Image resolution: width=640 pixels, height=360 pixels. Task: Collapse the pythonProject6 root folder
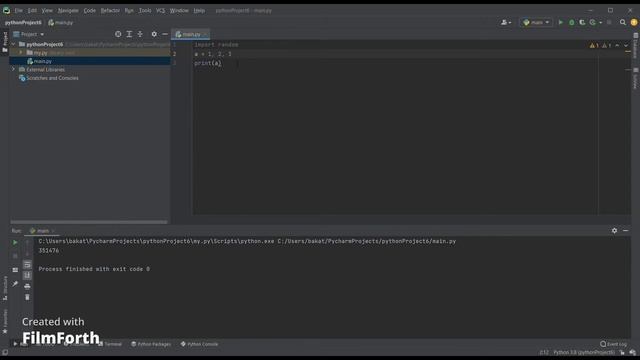13,44
